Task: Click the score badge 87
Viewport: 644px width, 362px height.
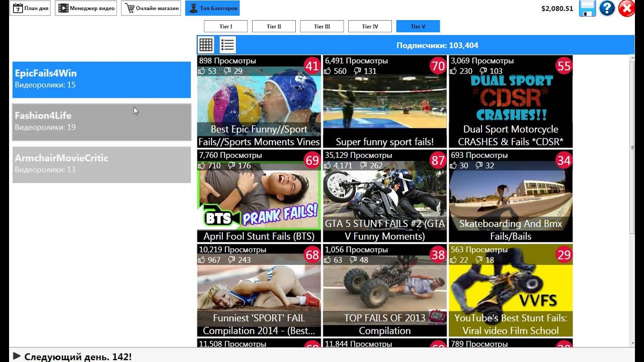Action: click(438, 160)
